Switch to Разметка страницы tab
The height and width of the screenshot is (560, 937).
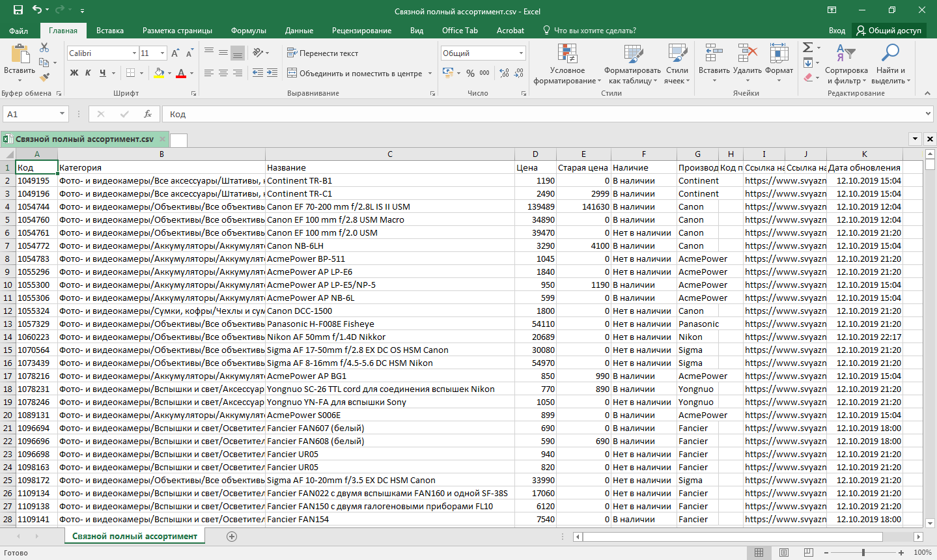coord(177,31)
